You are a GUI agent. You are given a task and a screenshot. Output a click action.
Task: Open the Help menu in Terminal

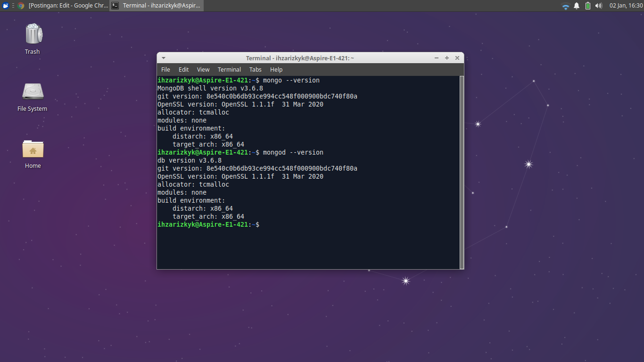coord(276,69)
